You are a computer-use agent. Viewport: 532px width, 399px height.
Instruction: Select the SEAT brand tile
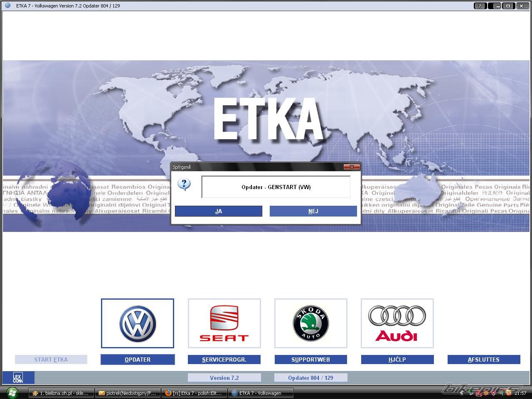click(224, 323)
